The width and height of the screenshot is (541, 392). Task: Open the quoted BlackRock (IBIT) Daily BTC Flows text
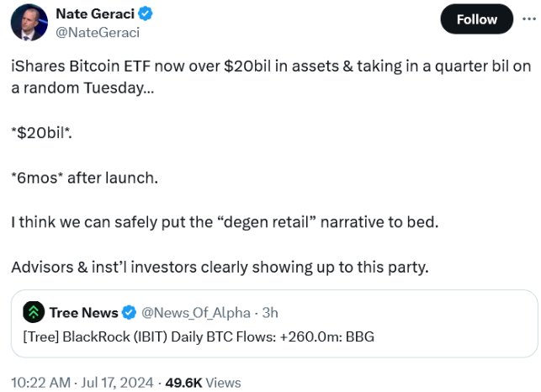pos(199,336)
